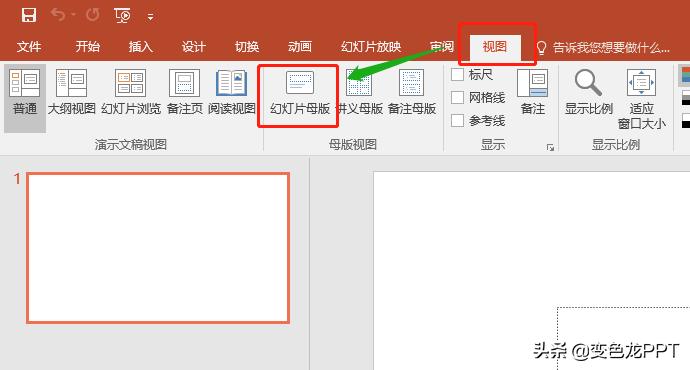The width and height of the screenshot is (690, 370).
Task: Click the Undo arrow icon
Action: 58,15
